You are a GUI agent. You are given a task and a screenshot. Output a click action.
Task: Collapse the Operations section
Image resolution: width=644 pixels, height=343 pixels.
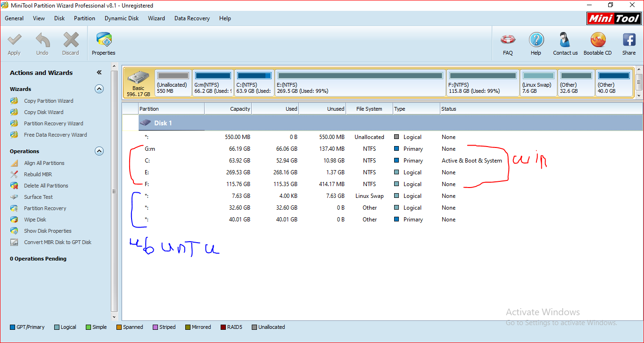tap(99, 151)
